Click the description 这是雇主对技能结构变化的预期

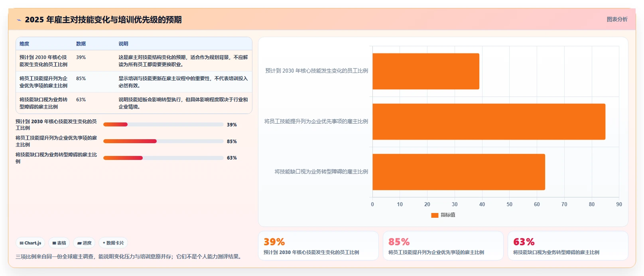tap(183, 61)
